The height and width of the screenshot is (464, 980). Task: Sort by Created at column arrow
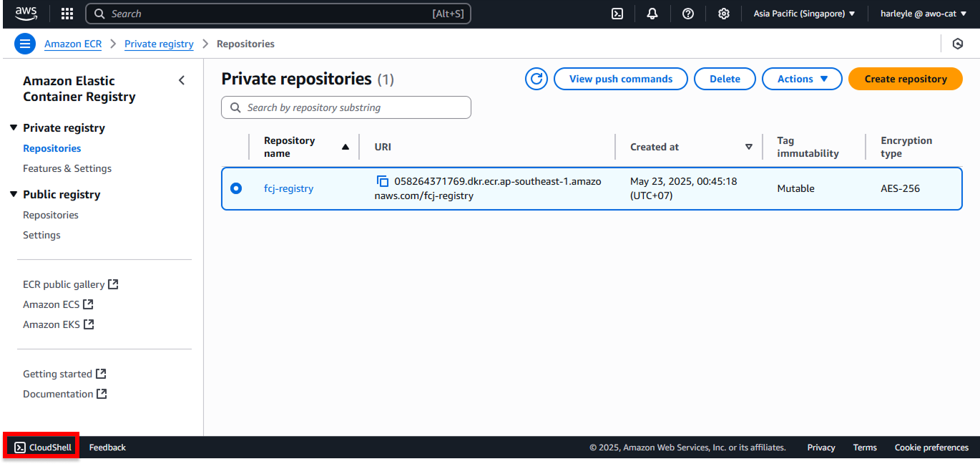[749, 147]
